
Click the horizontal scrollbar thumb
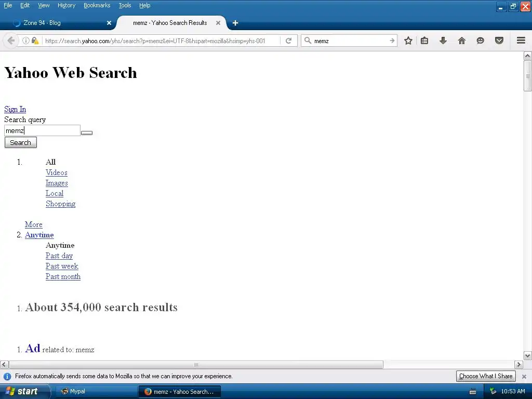pyautogui.click(x=196, y=365)
